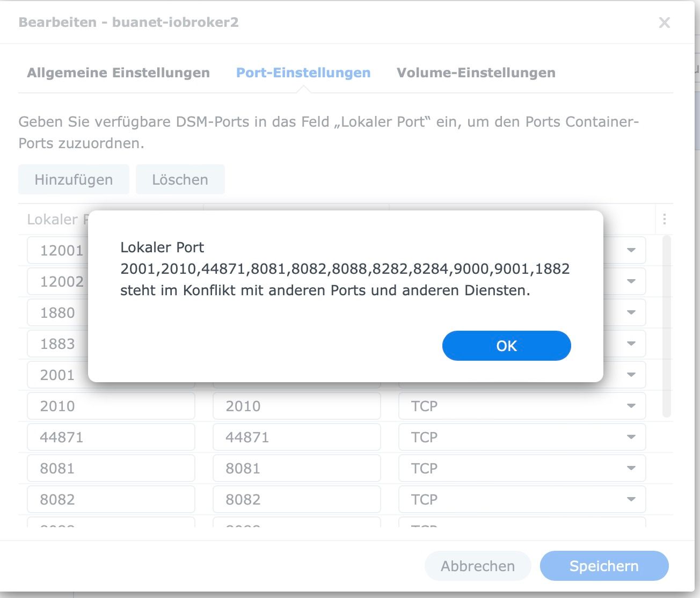Cancel editing with Abbrechen

click(x=477, y=566)
